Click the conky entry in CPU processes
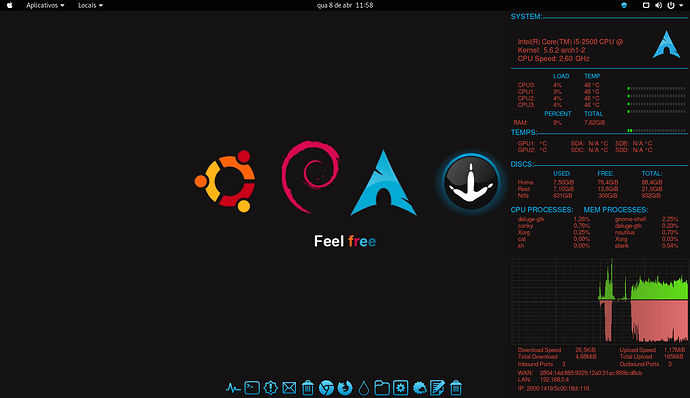The image size is (690, 398). (525, 226)
